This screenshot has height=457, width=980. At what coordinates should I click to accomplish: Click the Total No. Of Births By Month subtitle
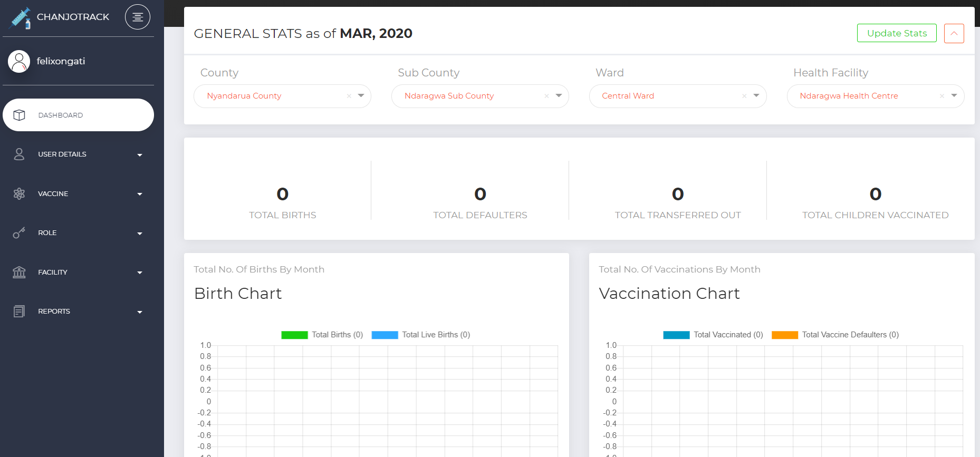point(259,269)
